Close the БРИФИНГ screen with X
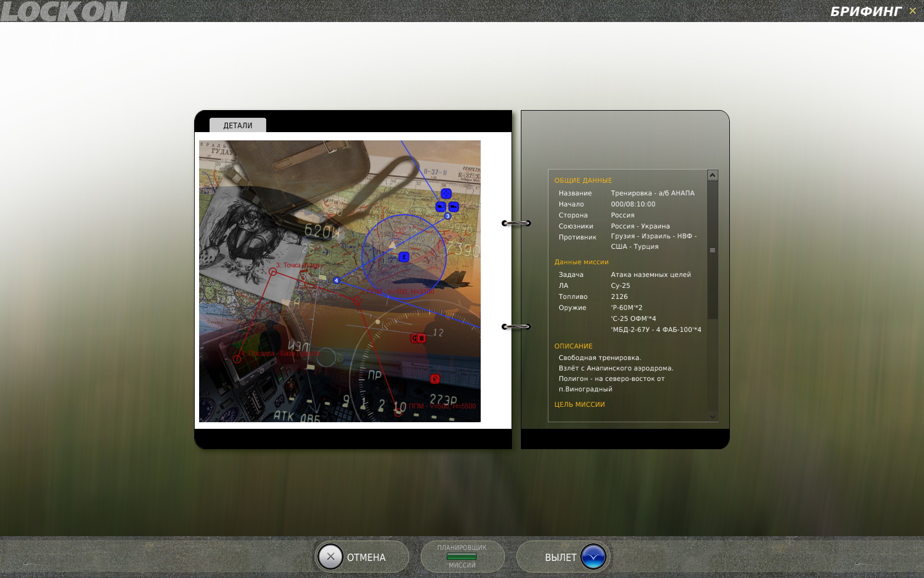 point(912,10)
